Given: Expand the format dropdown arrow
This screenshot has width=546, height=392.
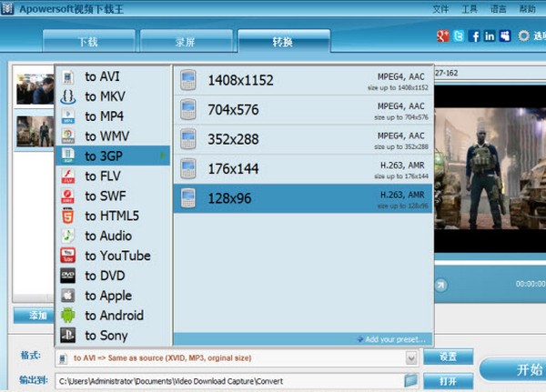Looking at the screenshot, I should coord(410,357).
